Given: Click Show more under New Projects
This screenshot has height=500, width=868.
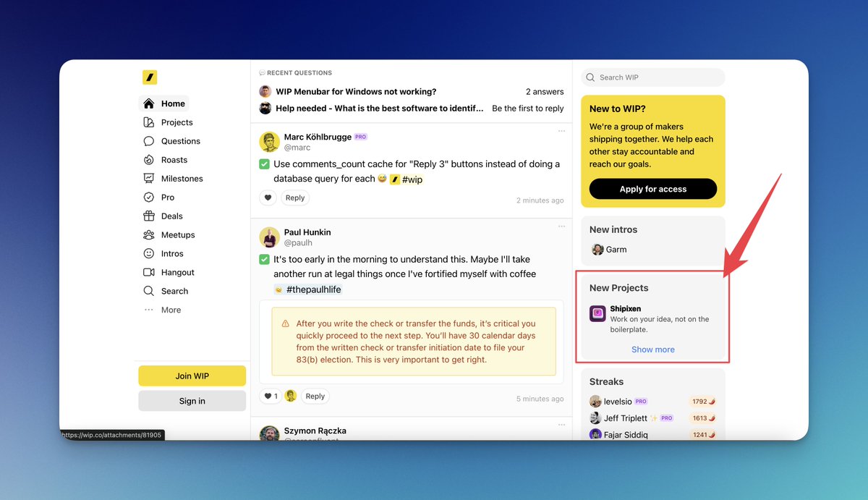Looking at the screenshot, I should coord(653,349).
